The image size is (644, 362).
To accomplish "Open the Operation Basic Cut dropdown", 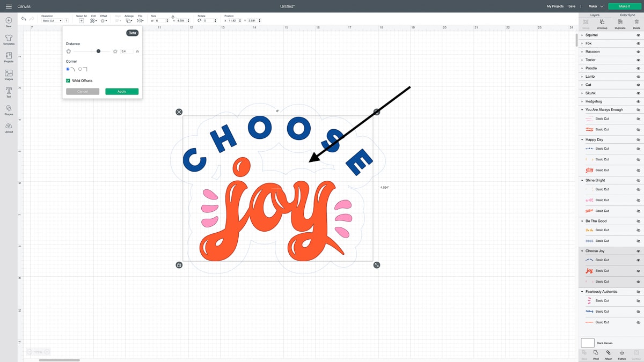I will [52, 20].
